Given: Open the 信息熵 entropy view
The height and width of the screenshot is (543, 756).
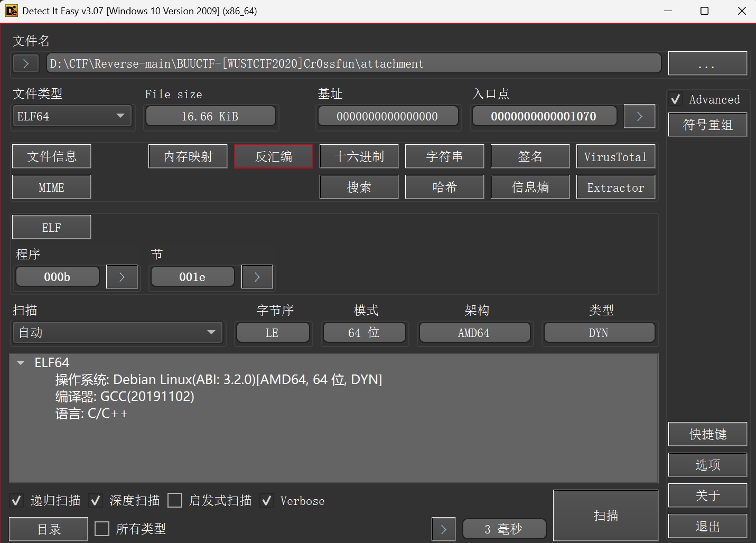Looking at the screenshot, I should [530, 188].
